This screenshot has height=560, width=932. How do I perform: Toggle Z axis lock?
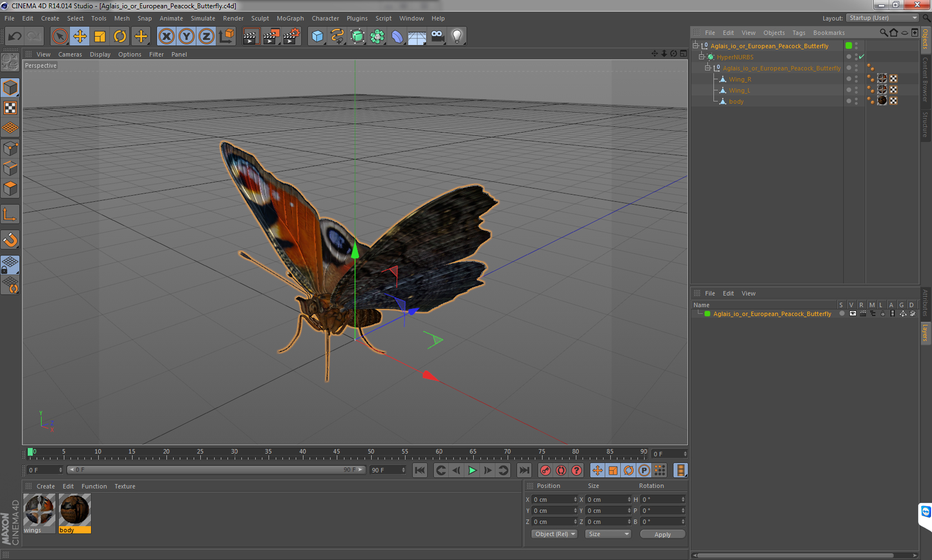pos(206,37)
